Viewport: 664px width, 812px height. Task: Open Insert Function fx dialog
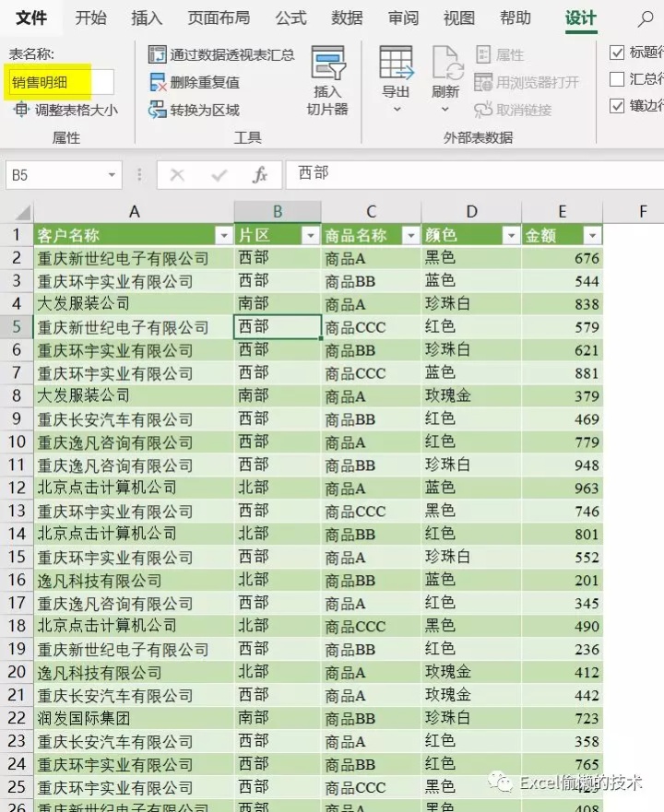tap(260, 175)
